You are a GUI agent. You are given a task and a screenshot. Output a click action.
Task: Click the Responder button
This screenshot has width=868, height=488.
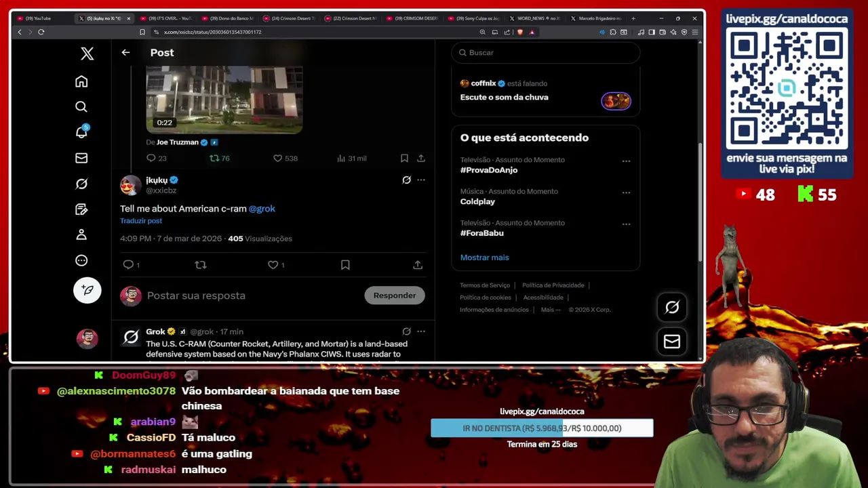pos(395,296)
